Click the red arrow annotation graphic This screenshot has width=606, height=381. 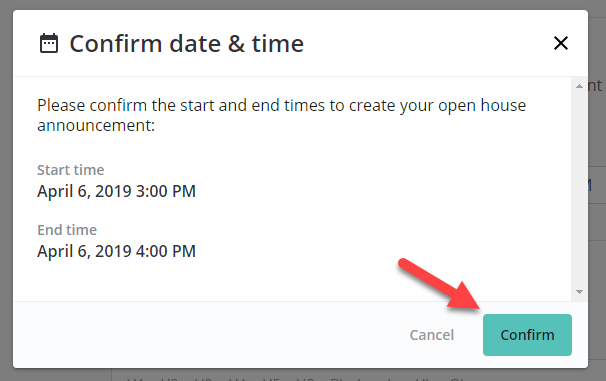439,283
